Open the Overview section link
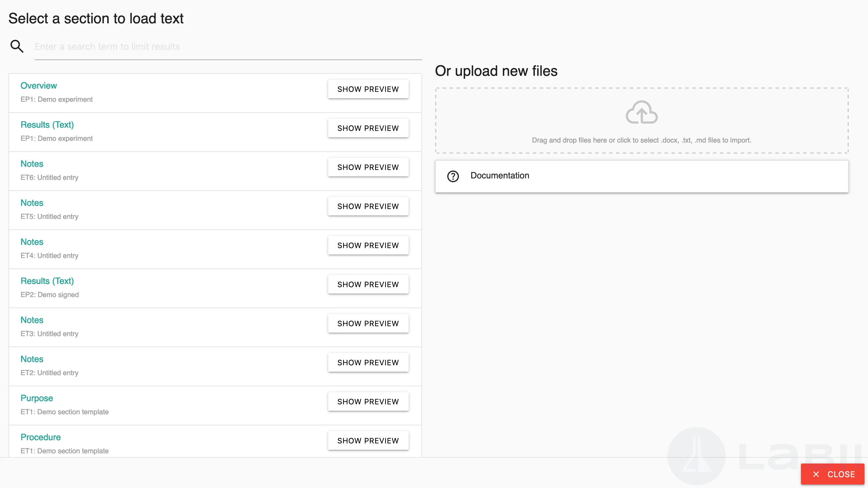The height and width of the screenshot is (488, 868). click(38, 86)
